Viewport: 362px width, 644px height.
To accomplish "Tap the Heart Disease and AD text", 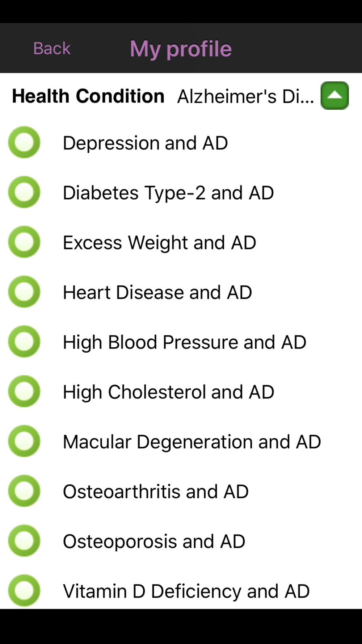I will point(157,292).
